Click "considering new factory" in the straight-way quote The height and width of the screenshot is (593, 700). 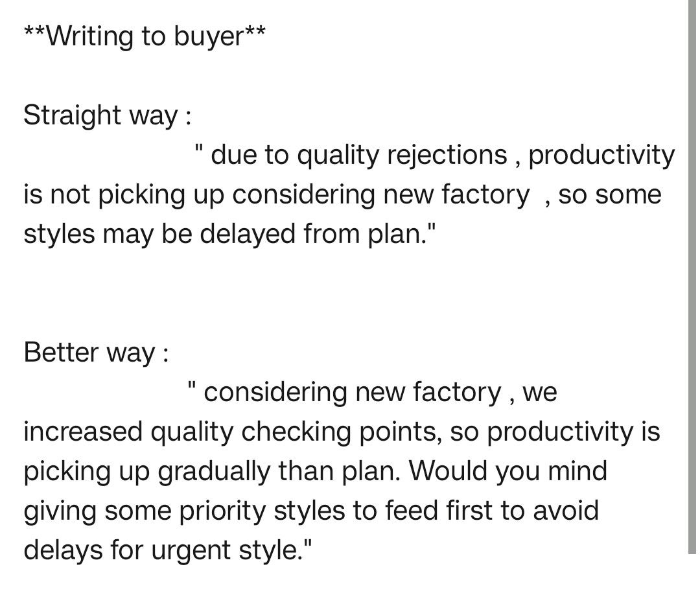click(x=380, y=195)
